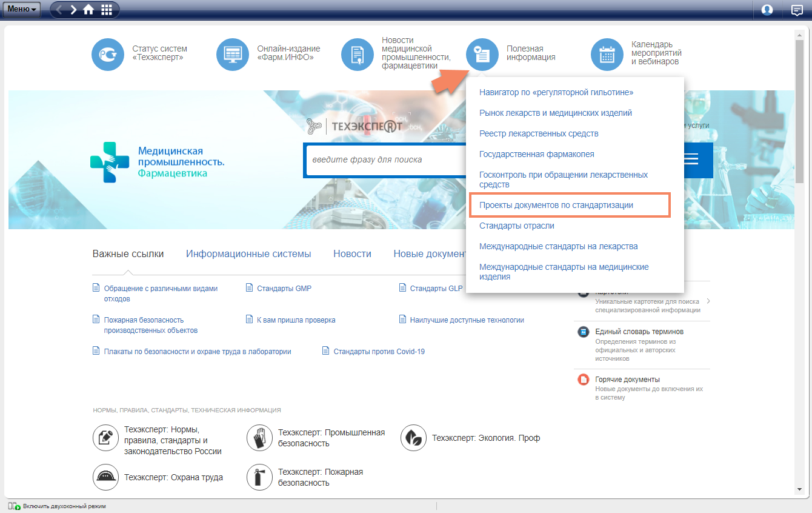Switch to Информационные системы tab
Image resolution: width=812 pixels, height=513 pixels.
coord(248,253)
